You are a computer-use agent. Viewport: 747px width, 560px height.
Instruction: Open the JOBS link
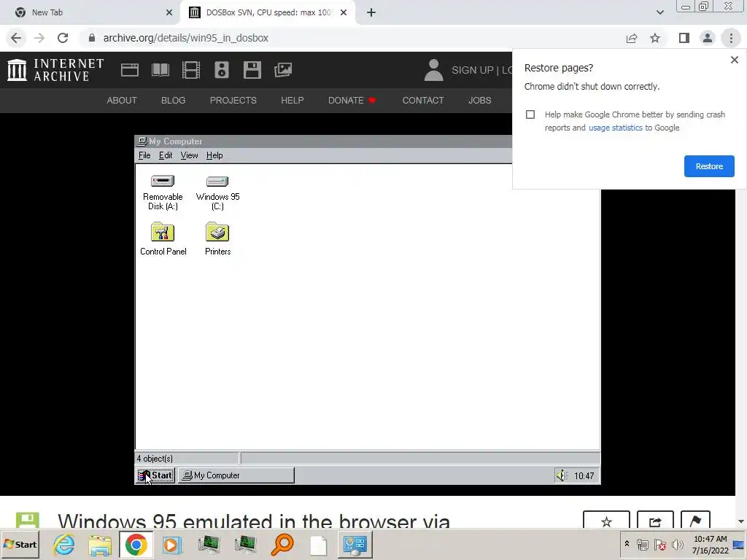pyautogui.click(x=479, y=101)
